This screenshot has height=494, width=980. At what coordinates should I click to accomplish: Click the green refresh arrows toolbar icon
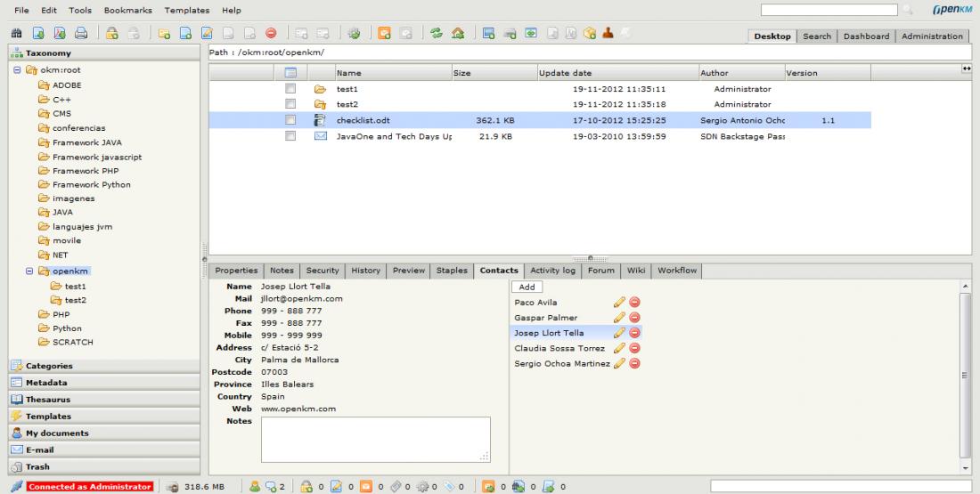click(x=437, y=33)
